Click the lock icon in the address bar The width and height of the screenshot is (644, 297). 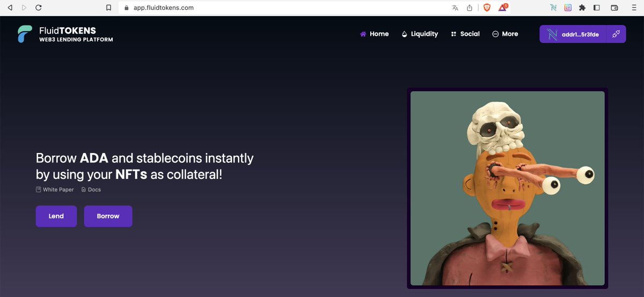(x=127, y=8)
